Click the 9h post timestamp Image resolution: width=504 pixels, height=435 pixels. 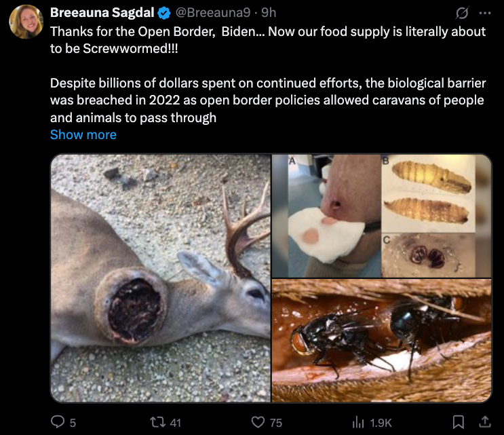269,12
